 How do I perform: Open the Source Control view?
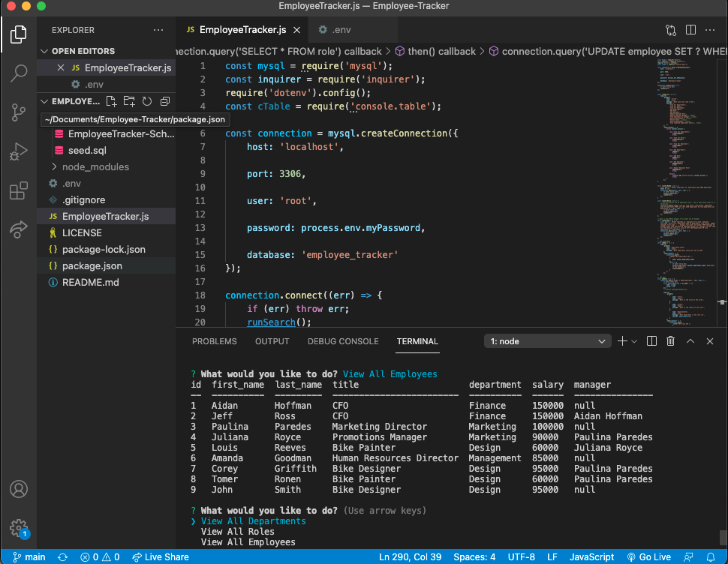tap(18, 112)
